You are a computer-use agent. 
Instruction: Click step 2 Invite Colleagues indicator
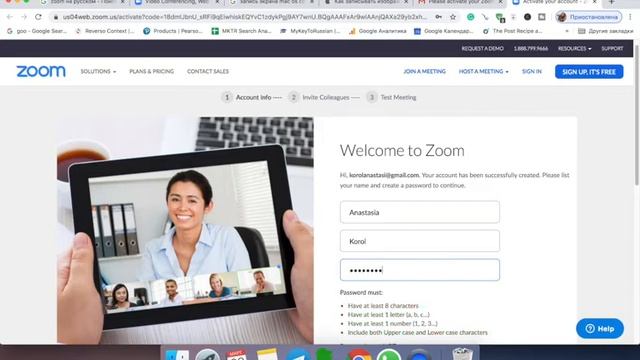pos(324,98)
